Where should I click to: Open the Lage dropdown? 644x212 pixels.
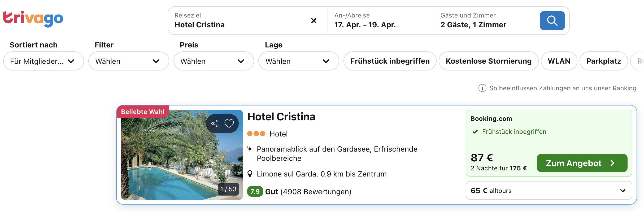point(298,61)
